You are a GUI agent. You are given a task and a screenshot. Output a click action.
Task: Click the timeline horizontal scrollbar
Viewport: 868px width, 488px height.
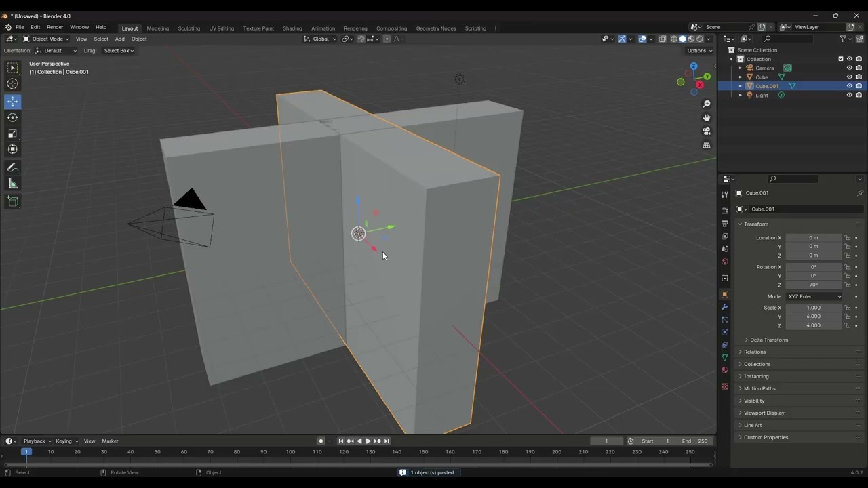click(358, 465)
